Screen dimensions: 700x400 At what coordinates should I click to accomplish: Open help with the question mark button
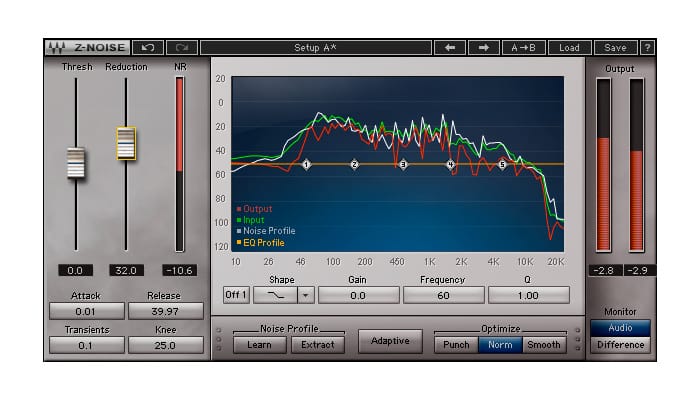[x=647, y=47]
